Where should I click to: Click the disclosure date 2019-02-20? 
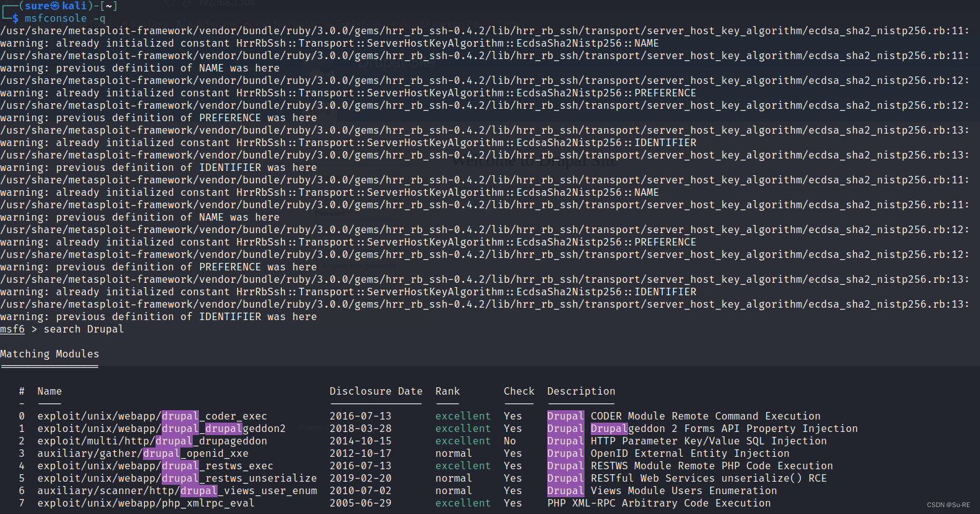pos(361,478)
